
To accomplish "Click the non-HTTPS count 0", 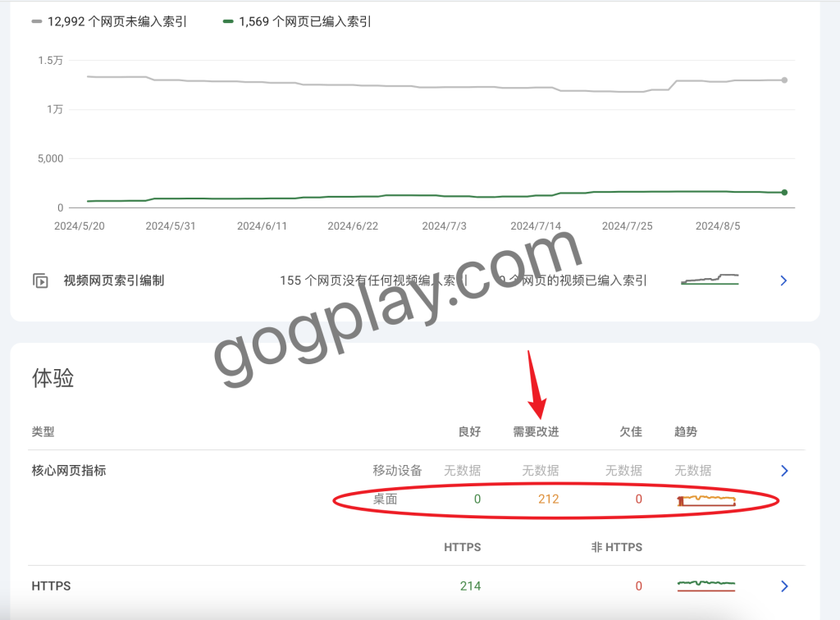I will tap(638, 586).
